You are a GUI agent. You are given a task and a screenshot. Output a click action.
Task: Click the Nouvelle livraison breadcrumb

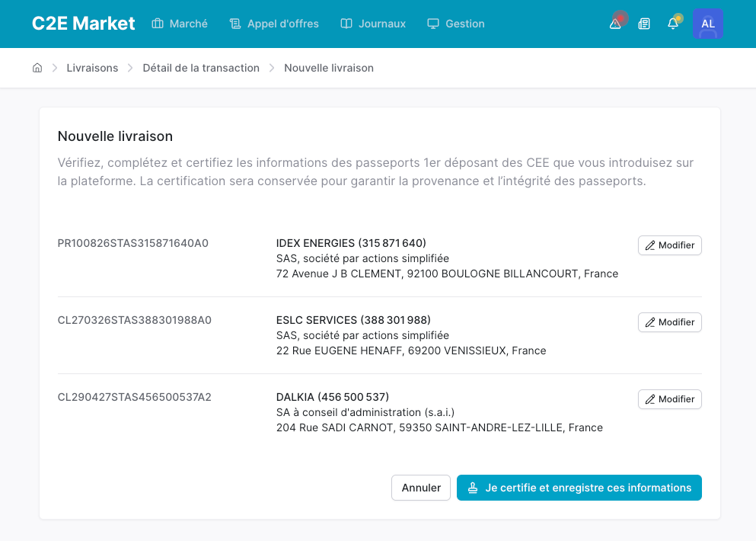click(x=329, y=68)
